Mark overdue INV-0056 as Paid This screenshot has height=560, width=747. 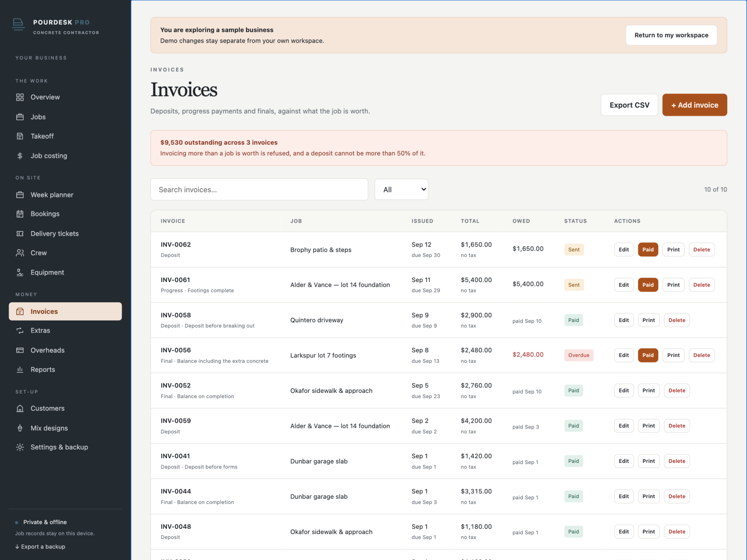[648, 355]
